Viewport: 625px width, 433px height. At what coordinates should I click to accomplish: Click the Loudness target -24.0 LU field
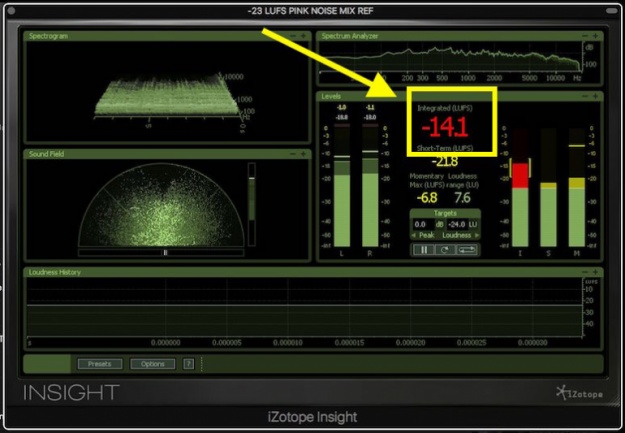coord(457,224)
